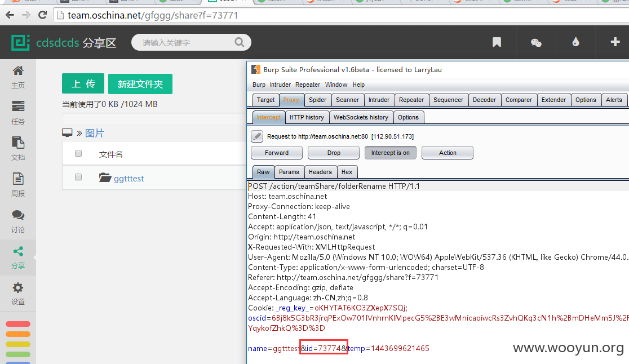
Task: Open the 图片 breadcrumb link
Action: [95, 133]
